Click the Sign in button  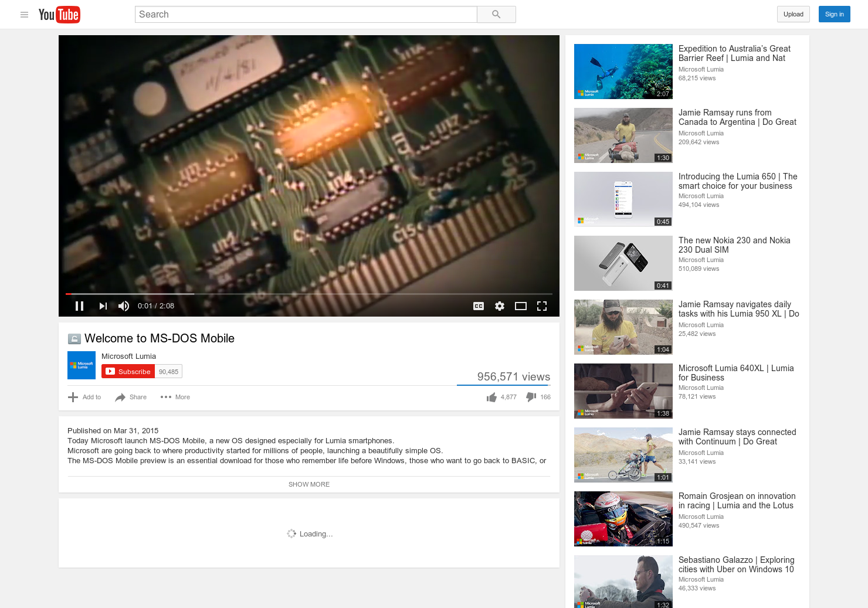pos(834,15)
